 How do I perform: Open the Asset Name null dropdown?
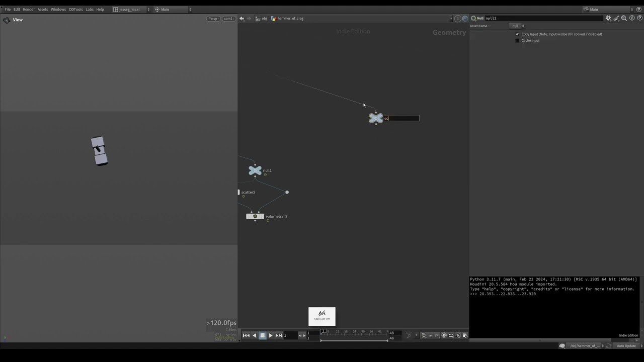pos(517,26)
